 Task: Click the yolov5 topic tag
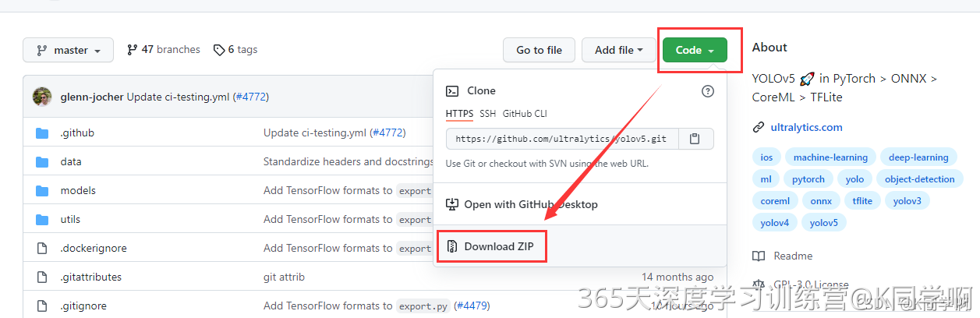[824, 223]
